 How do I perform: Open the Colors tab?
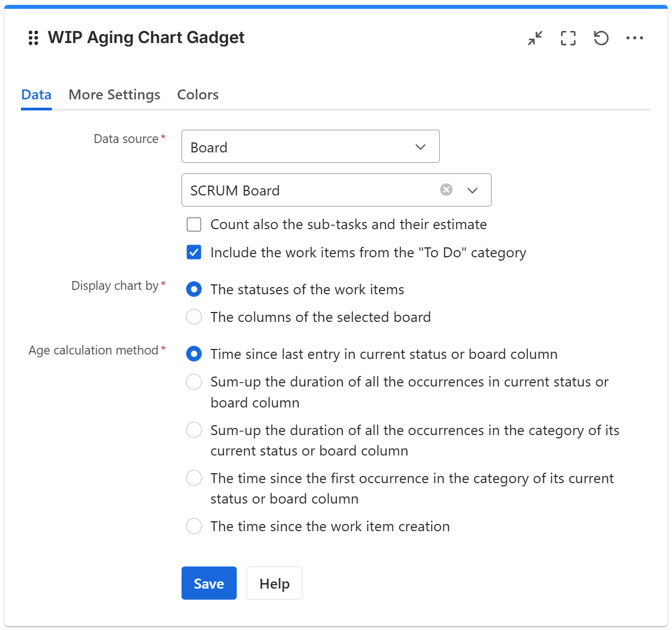198,94
